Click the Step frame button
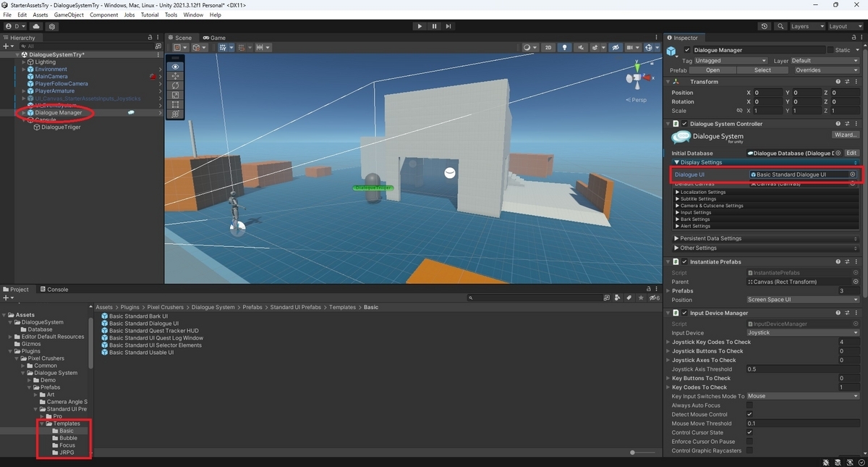Screen dimensions: 868x467 coord(449,26)
